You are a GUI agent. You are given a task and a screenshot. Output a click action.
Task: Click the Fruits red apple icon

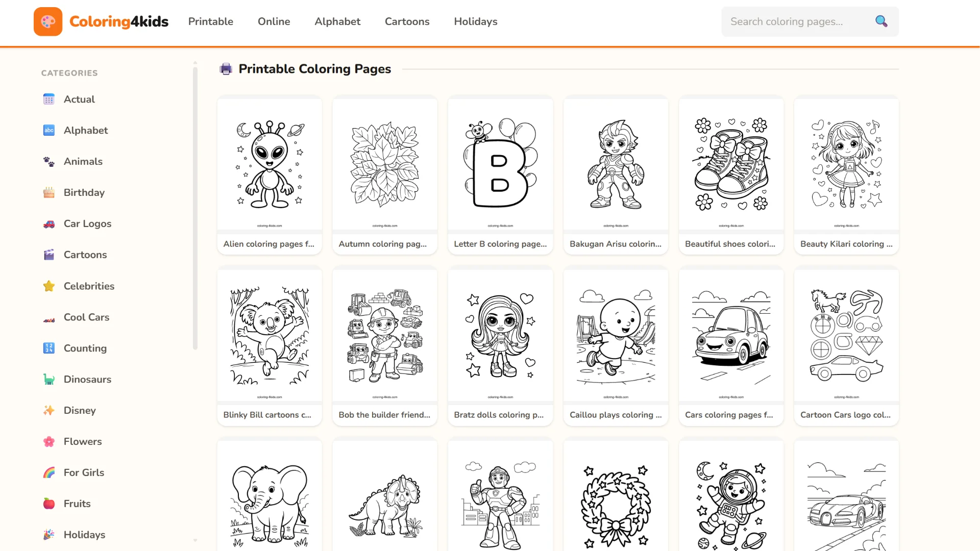[49, 504]
